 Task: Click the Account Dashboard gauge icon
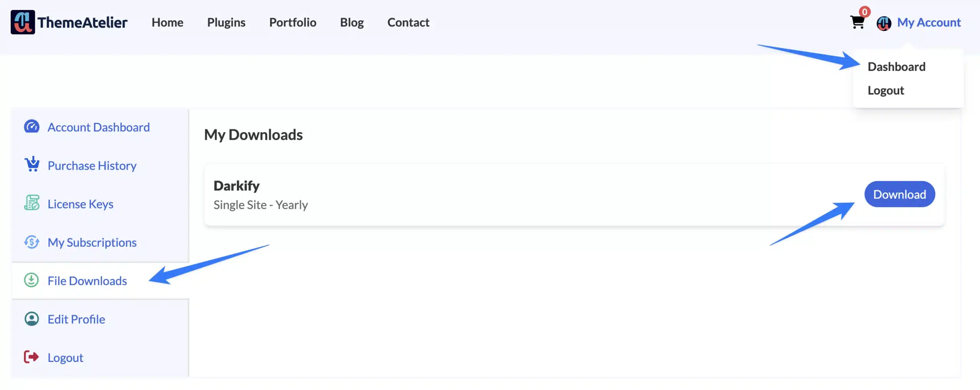31,126
